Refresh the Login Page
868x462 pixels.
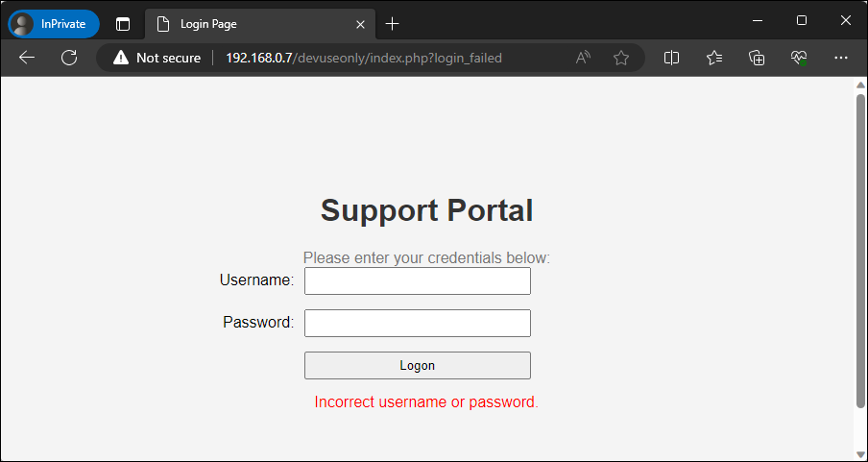(69, 58)
